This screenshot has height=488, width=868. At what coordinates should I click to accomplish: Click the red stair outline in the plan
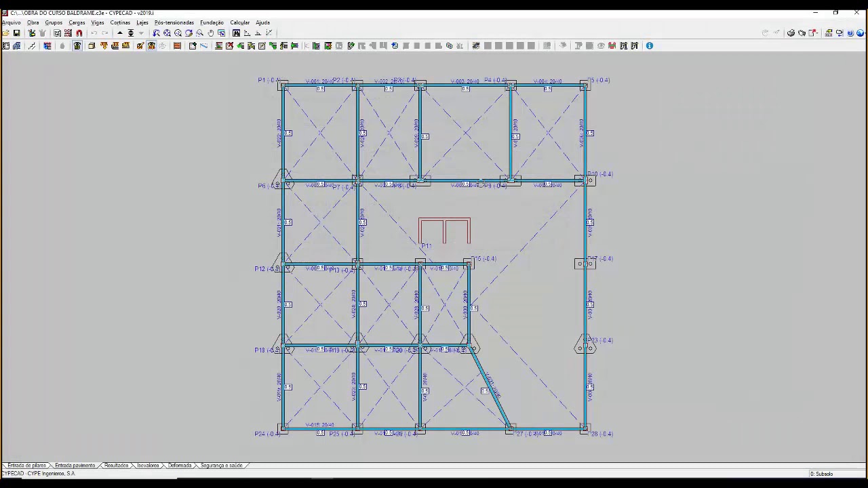click(x=444, y=230)
